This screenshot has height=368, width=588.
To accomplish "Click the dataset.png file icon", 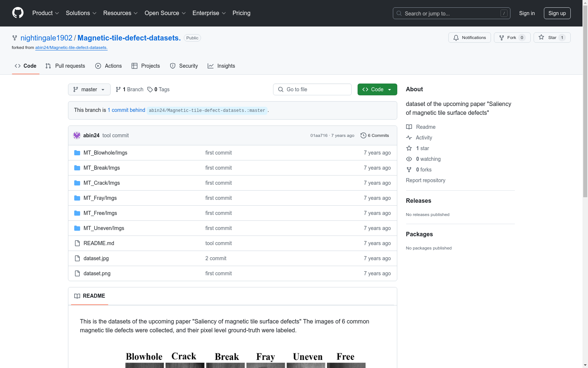I will (x=77, y=273).
